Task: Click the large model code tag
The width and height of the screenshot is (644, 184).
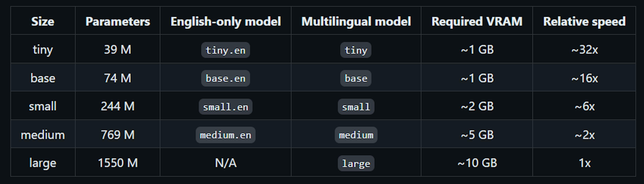Action: (x=356, y=163)
